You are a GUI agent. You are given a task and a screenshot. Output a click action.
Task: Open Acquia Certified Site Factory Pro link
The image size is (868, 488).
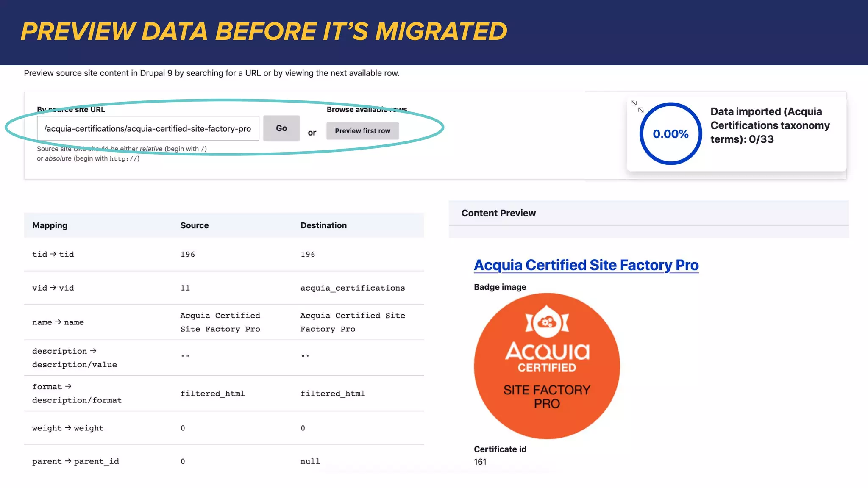(x=586, y=265)
